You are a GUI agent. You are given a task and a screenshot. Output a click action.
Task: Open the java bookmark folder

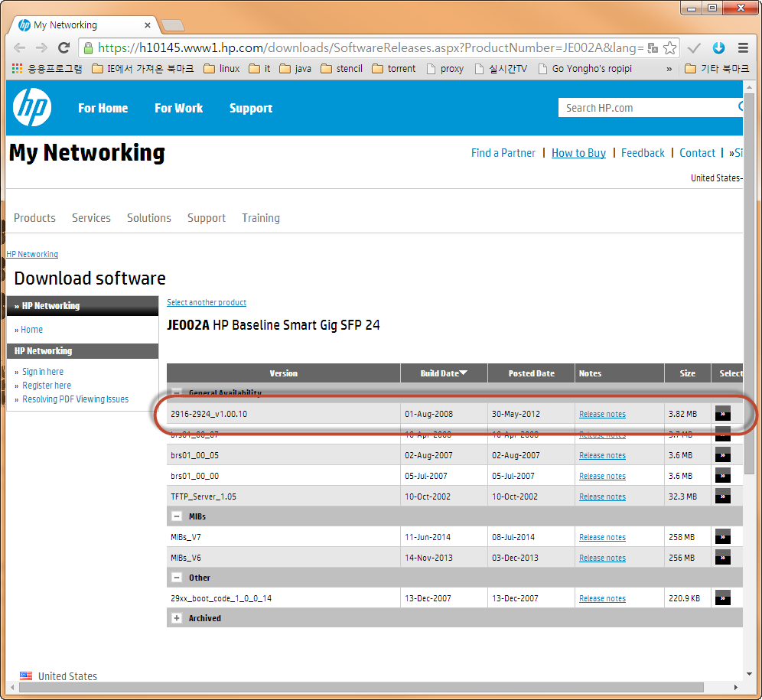tap(295, 69)
